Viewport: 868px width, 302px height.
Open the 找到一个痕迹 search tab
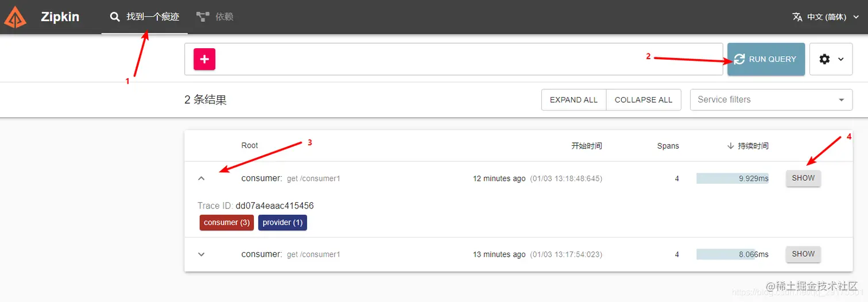tap(145, 17)
